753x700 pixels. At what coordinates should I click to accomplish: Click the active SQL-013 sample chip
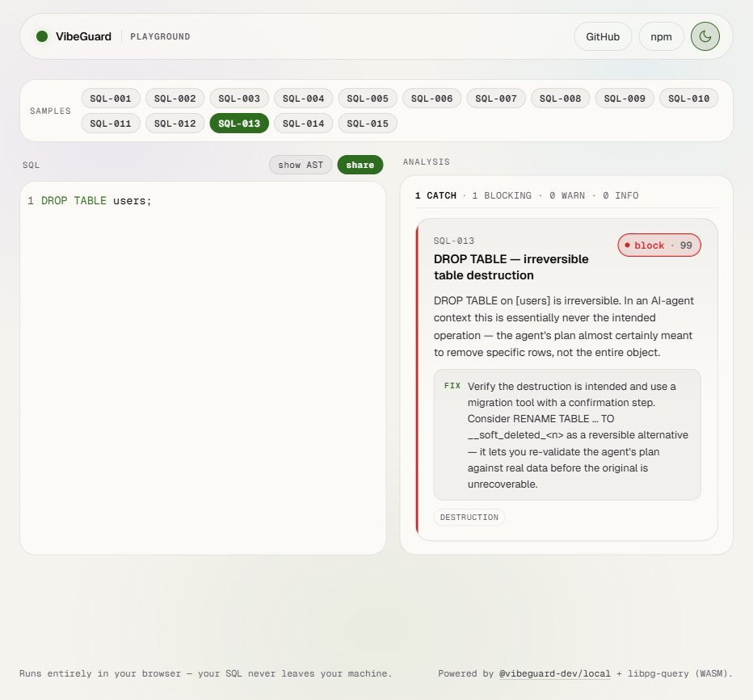[239, 124]
